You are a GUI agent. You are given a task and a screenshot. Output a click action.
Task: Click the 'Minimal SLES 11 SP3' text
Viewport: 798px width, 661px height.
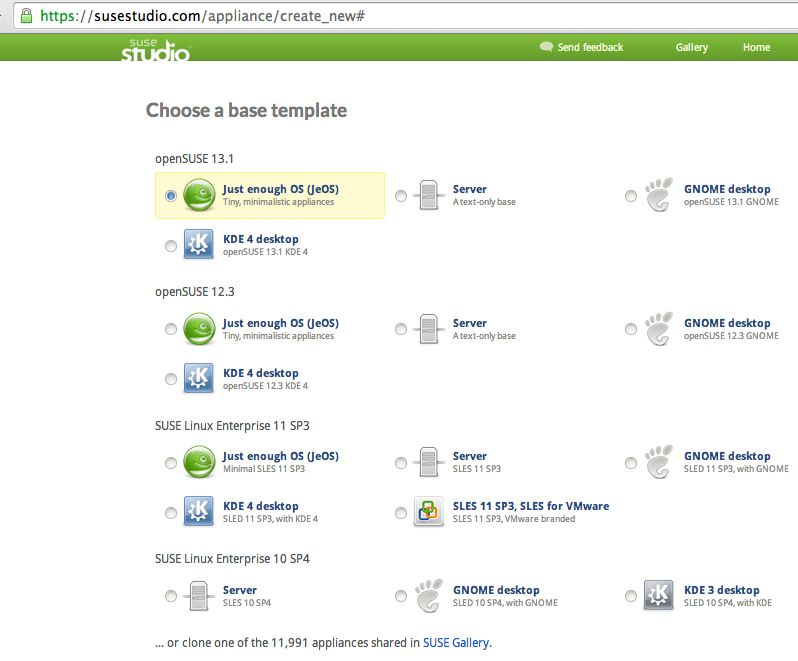tap(264, 469)
